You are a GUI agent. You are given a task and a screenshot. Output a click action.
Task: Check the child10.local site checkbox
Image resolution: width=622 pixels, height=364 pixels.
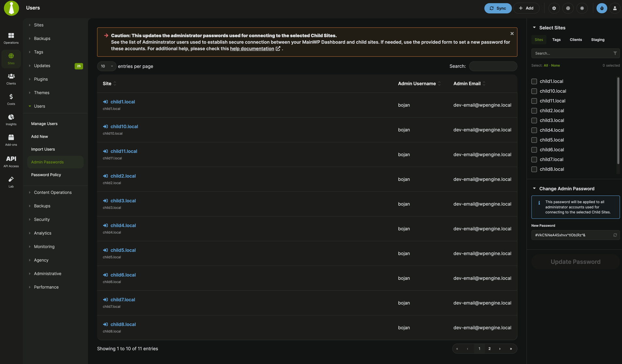tap(534, 91)
